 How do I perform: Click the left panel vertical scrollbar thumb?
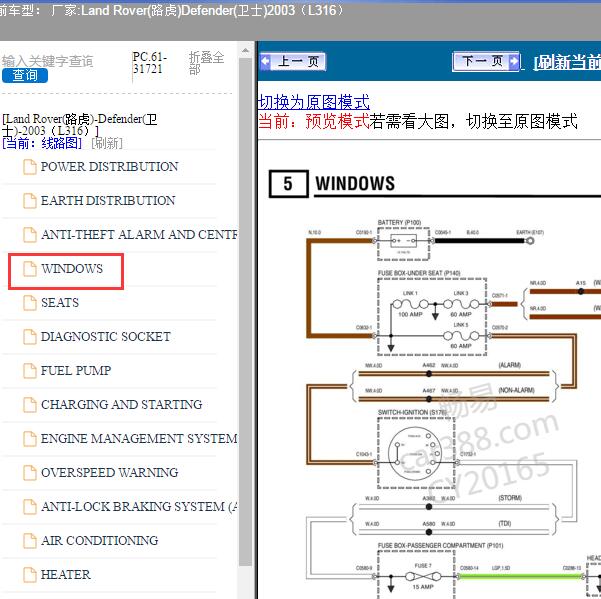tap(245, 312)
